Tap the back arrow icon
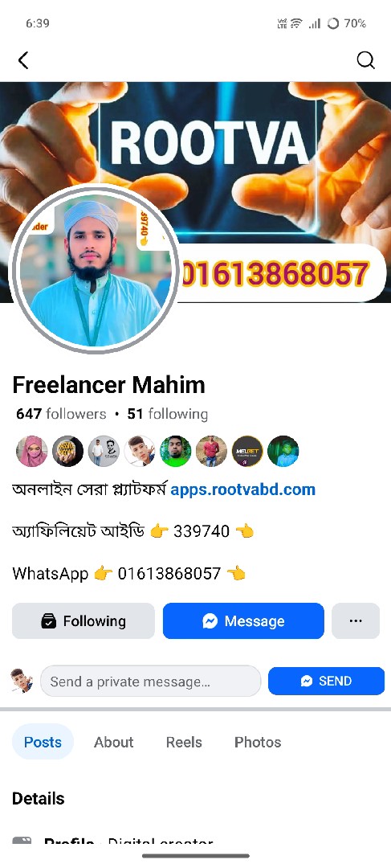Image resolution: width=391 pixels, height=868 pixels. coord(22,60)
